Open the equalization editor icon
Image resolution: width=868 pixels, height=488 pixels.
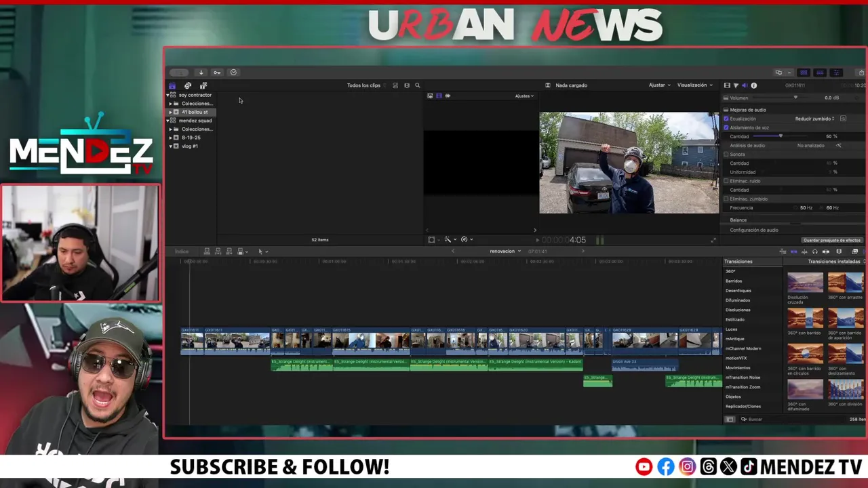pyautogui.click(x=843, y=119)
